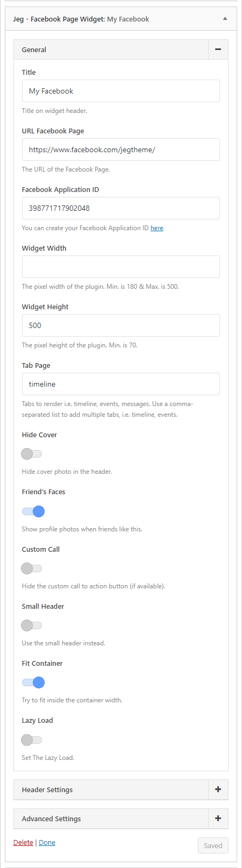Open the 'here' Application ID link
This screenshot has height=868, width=242.
click(x=156, y=228)
